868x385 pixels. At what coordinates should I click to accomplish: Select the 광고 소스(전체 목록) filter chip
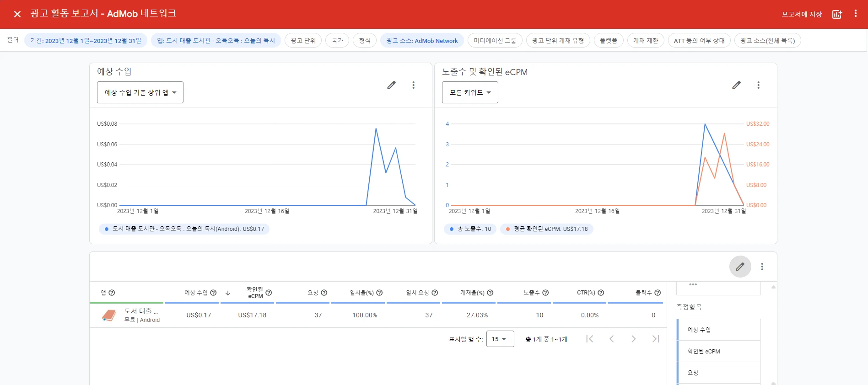pos(767,41)
